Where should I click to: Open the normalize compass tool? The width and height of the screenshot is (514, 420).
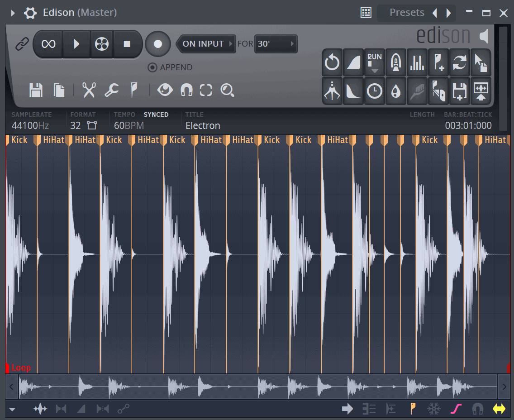coord(332,91)
